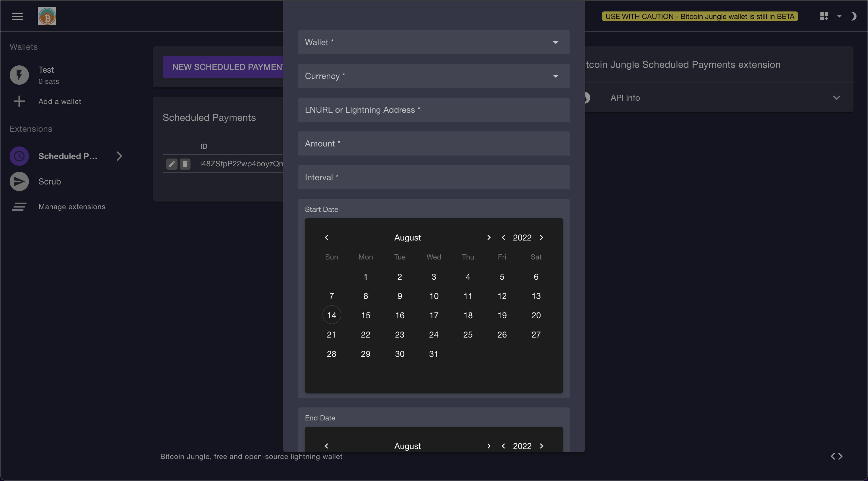Click Add a wallet
This screenshot has width=868, height=481.
pyautogui.click(x=60, y=101)
